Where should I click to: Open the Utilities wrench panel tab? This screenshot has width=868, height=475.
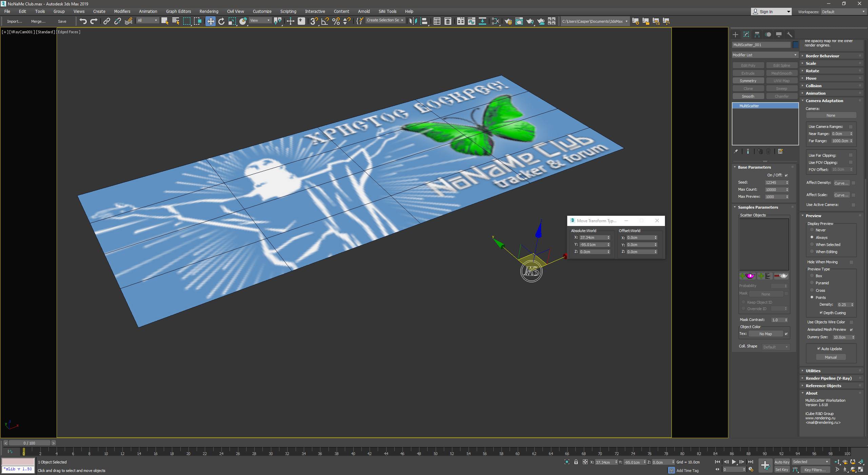(x=790, y=35)
